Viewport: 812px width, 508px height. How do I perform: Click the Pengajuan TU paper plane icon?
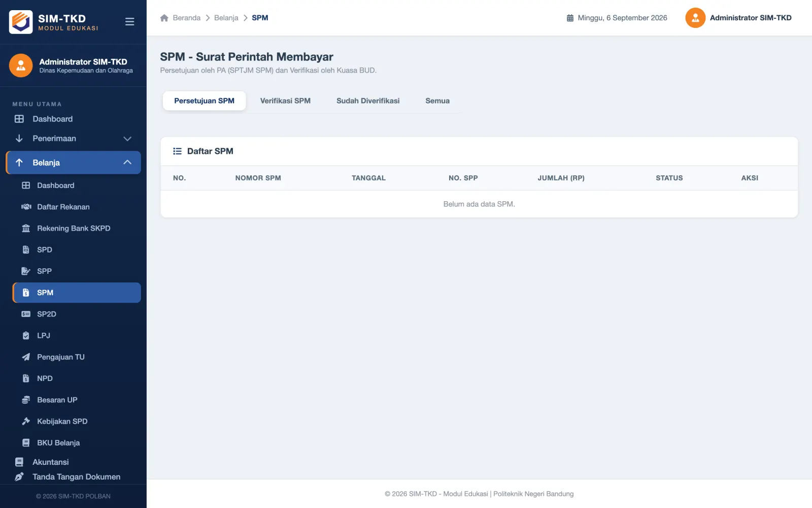[x=26, y=357]
